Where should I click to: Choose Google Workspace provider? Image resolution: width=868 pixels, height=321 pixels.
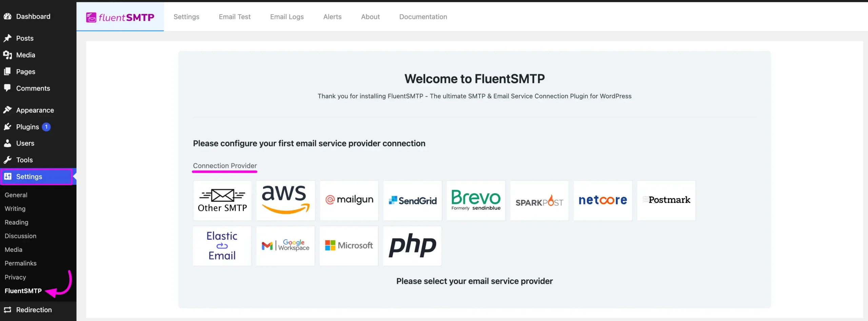click(285, 246)
